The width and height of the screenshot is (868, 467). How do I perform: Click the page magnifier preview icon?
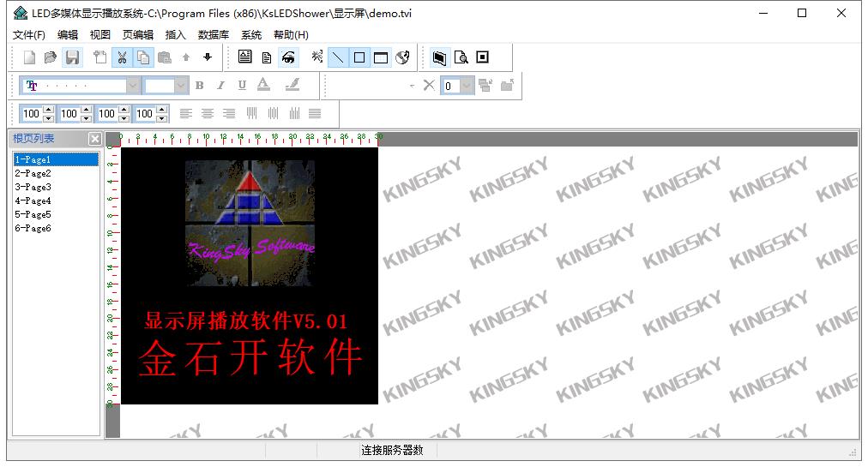461,57
